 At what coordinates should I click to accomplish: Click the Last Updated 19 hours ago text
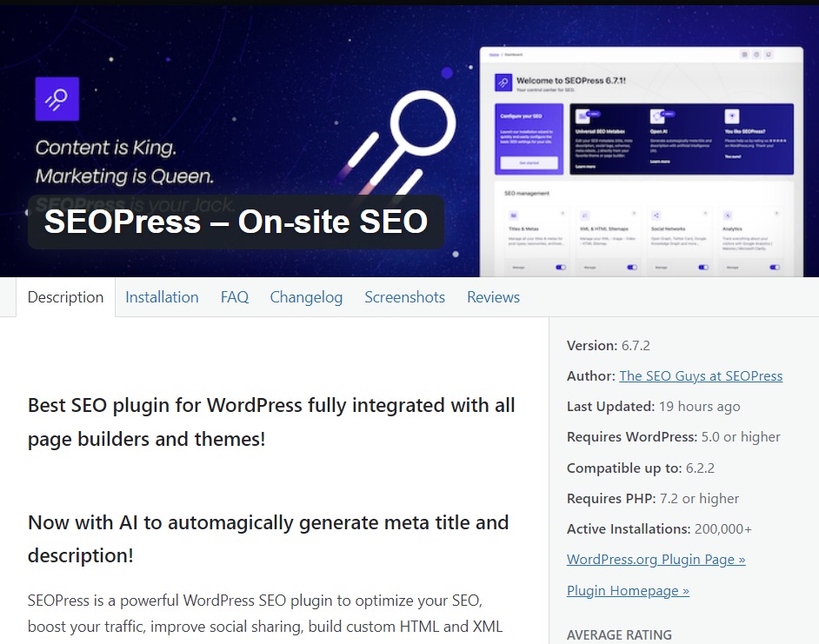654,407
